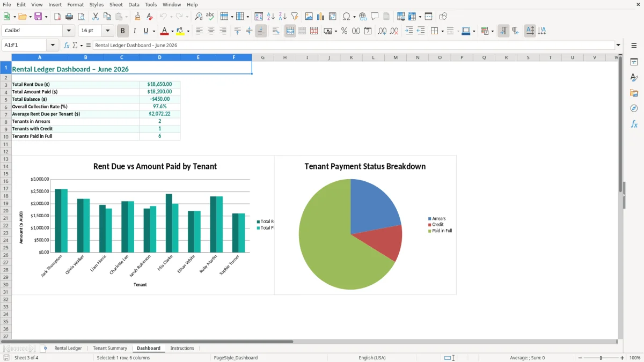Screen dimensions: 644x362
Task: Apply the red font color swatch
Action: [x=165, y=31]
